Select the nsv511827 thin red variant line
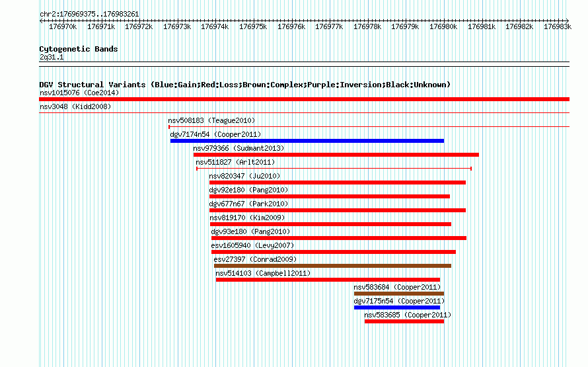This screenshot has width=588, height=367. pyautogui.click(x=334, y=169)
